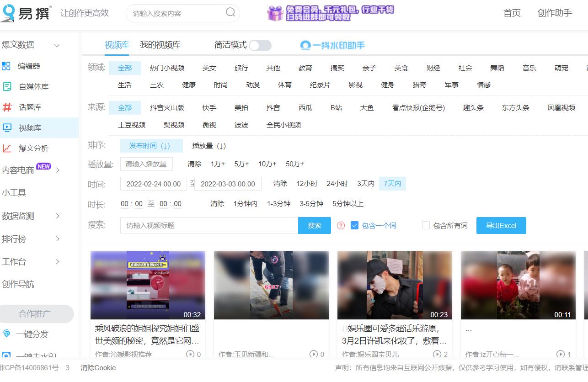Check the 包含所有词 checkbox
The width and height of the screenshot is (588, 382).
[x=426, y=225]
